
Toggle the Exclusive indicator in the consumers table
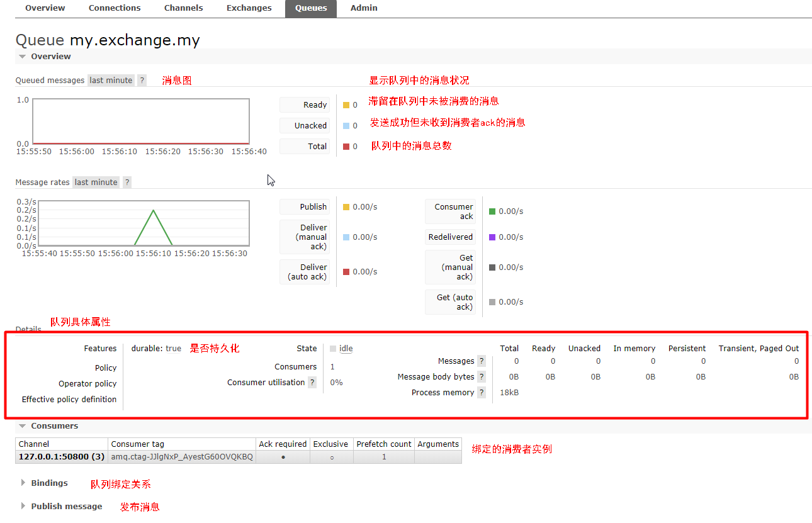coord(331,456)
